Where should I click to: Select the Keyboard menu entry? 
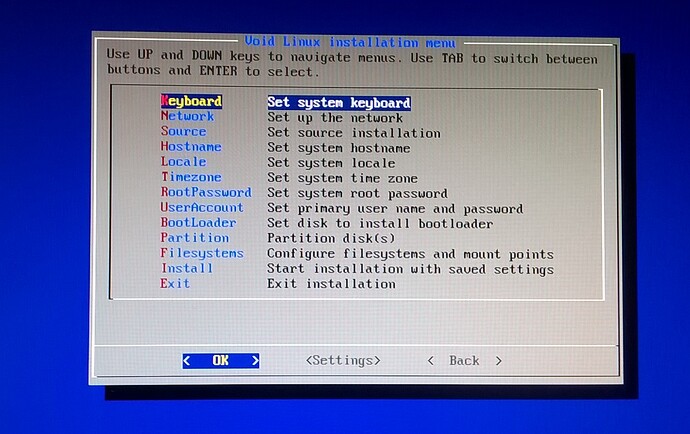191,101
